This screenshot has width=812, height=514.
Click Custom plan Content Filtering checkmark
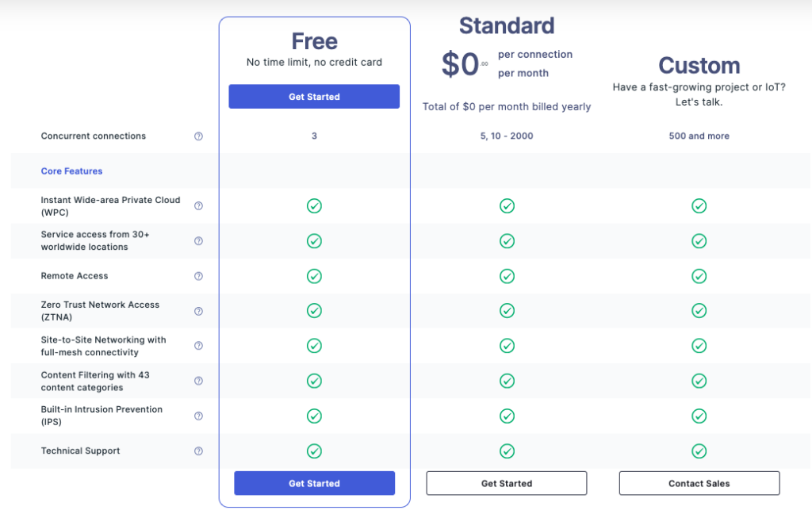(x=699, y=381)
